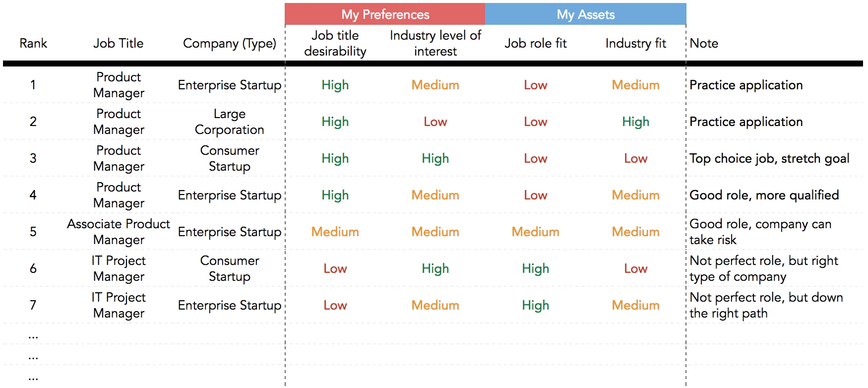Click the Medium job role fit in row 5
This screenshot has width=868, height=388.
coord(535,232)
